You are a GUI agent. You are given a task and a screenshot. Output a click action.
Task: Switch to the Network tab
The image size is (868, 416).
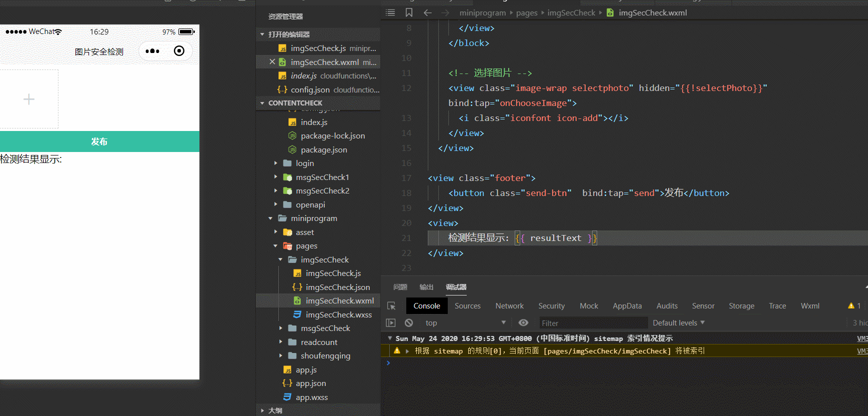tap(509, 306)
